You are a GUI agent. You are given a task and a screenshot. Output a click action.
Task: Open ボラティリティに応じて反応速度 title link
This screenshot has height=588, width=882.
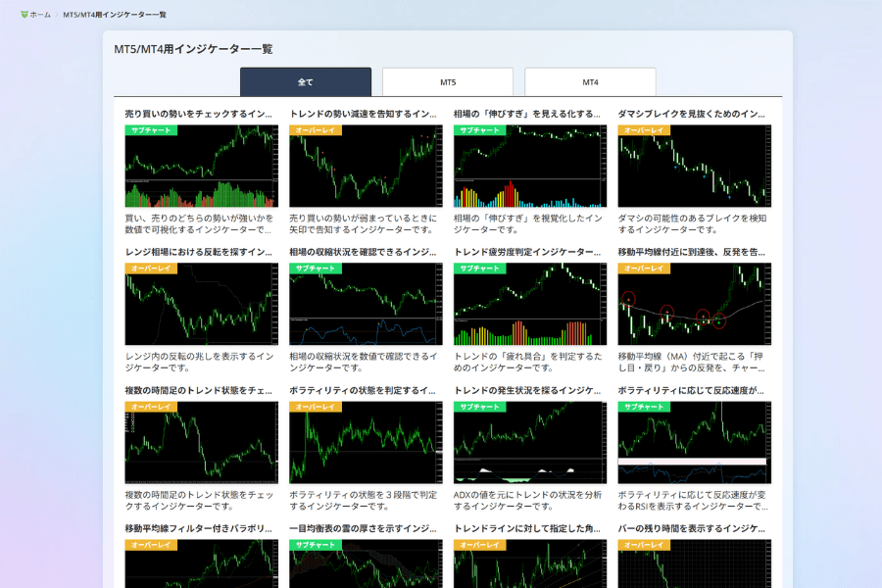(x=691, y=390)
